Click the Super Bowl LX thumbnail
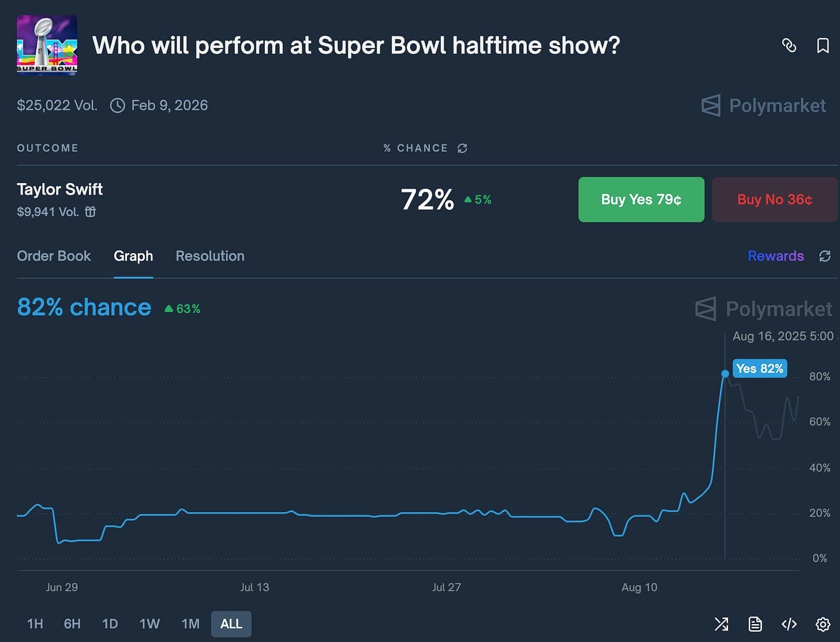The image size is (840, 642). 47,45
